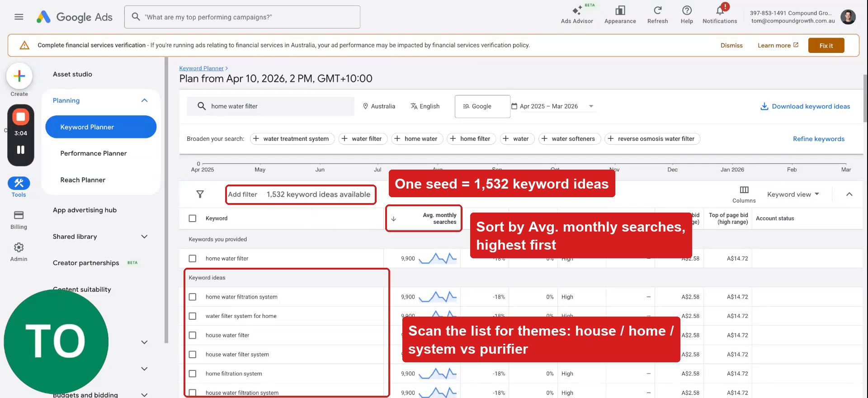Check the 'house water filter' keyword
Viewport: 868px width, 398px height.
pyautogui.click(x=193, y=336)
